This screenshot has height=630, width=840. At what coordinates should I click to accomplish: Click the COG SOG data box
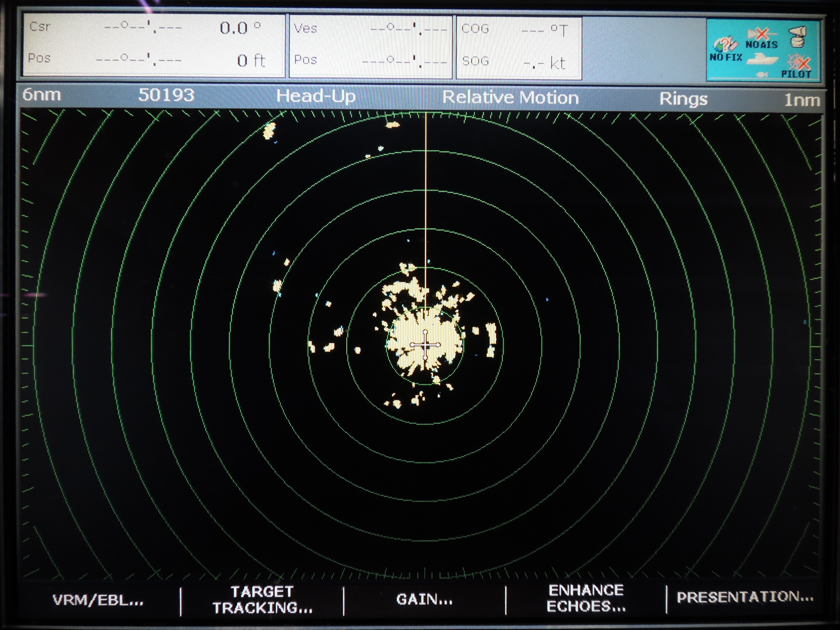tap(519, 47)
